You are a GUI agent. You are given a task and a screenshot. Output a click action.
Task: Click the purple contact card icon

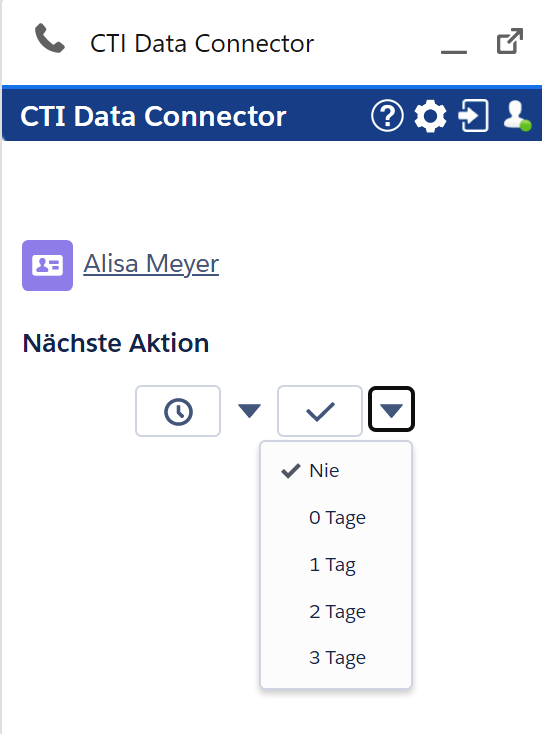click(x=47, y=265)
